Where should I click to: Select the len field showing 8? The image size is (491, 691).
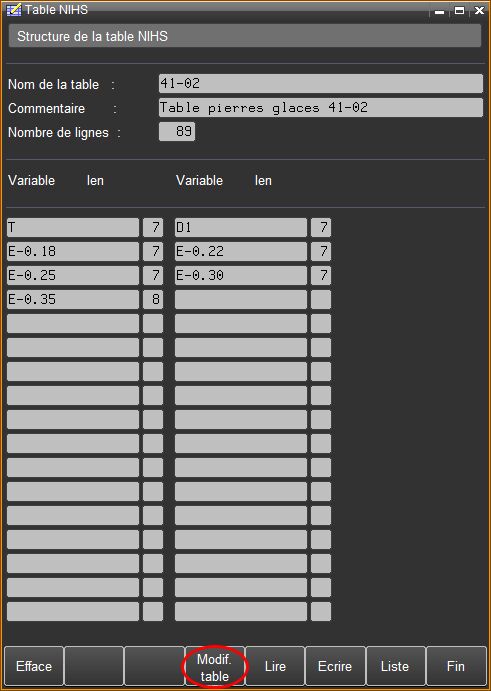153,299
